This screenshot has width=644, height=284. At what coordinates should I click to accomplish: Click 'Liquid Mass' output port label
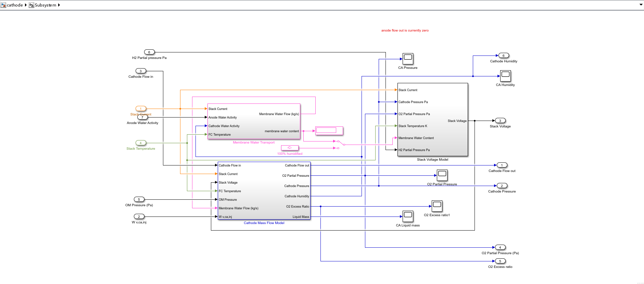point(301,217)
